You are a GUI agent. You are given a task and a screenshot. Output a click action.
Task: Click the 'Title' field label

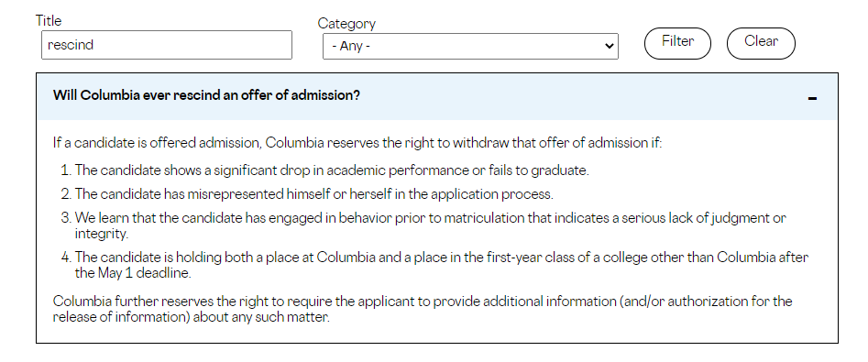click(x=49, y=21)
